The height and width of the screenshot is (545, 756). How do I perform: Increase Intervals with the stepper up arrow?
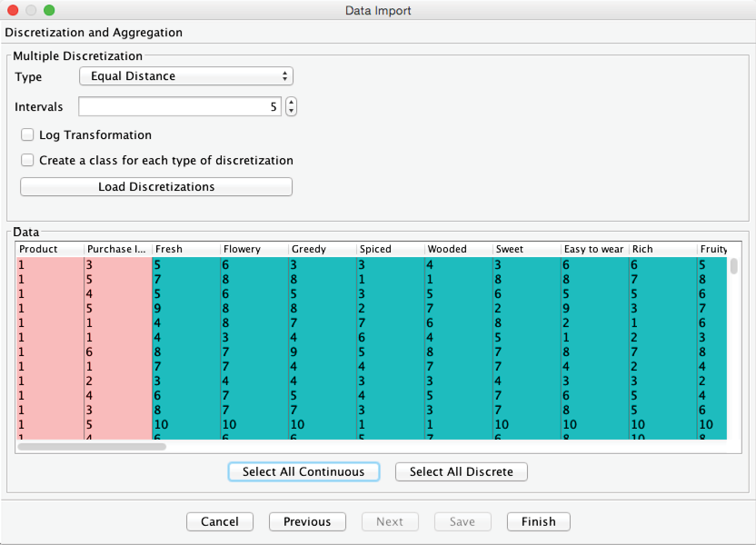291,103
